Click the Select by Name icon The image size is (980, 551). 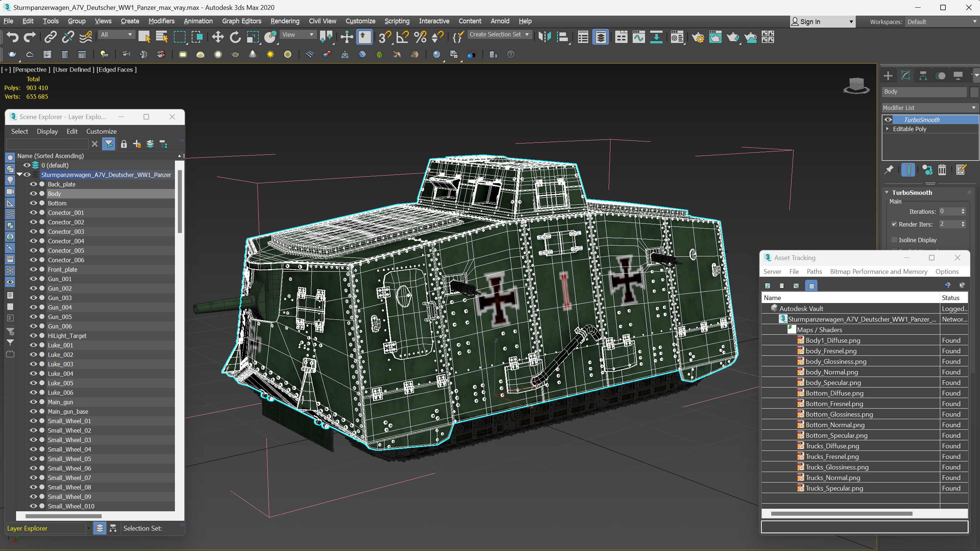point(162,37)
